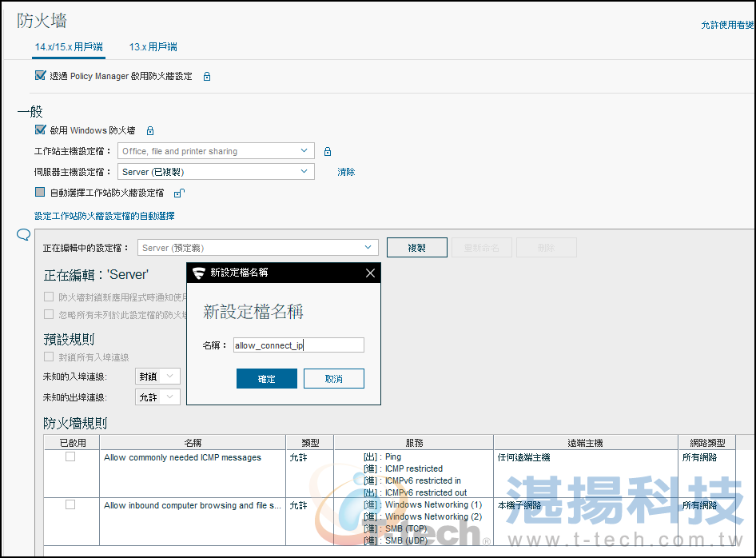Open 未知的出埠連線 允許 dropdown
Viewport: 756px width, 558px height.
pyautogui.click(x=157, y=397)
